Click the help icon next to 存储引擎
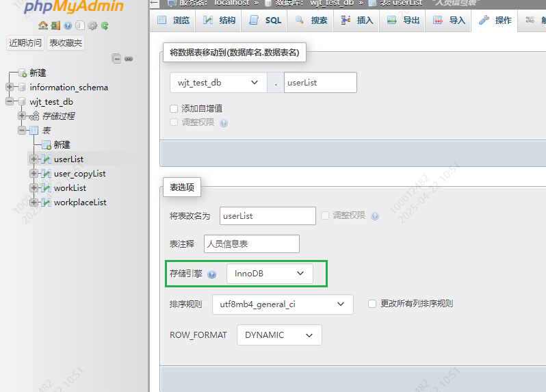Viewport: 546px width, 392px height. pos(211,274)
